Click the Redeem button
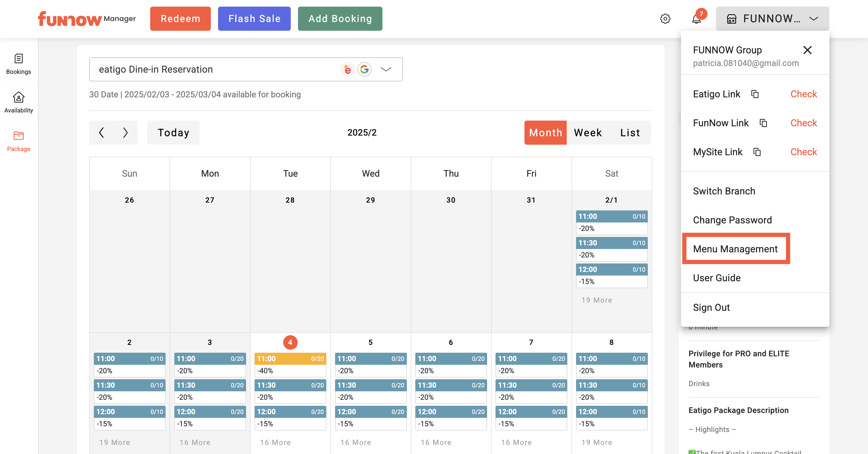This screenshot has width=868, height=454. coord(180,18)
